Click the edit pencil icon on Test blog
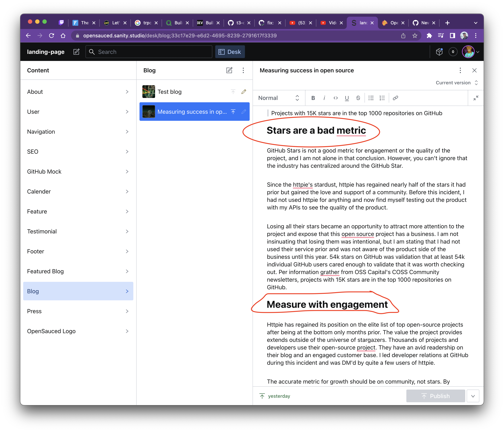 coord(244,92)
